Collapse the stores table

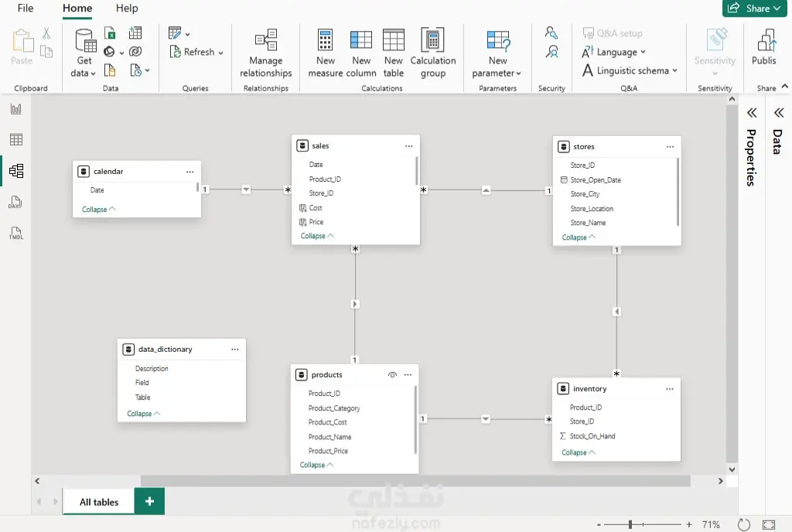(579, 237)
